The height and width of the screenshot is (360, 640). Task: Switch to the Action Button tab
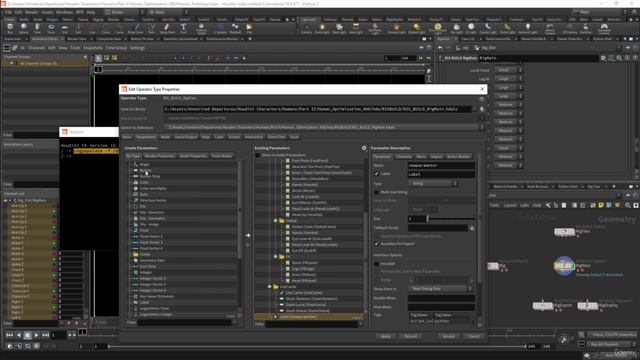pos(458,156)
